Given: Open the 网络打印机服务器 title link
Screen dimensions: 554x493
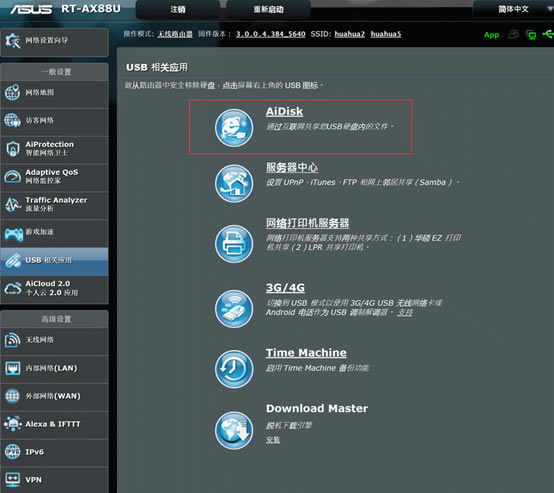Looking at the screenshot, I should tap(307, 223).
